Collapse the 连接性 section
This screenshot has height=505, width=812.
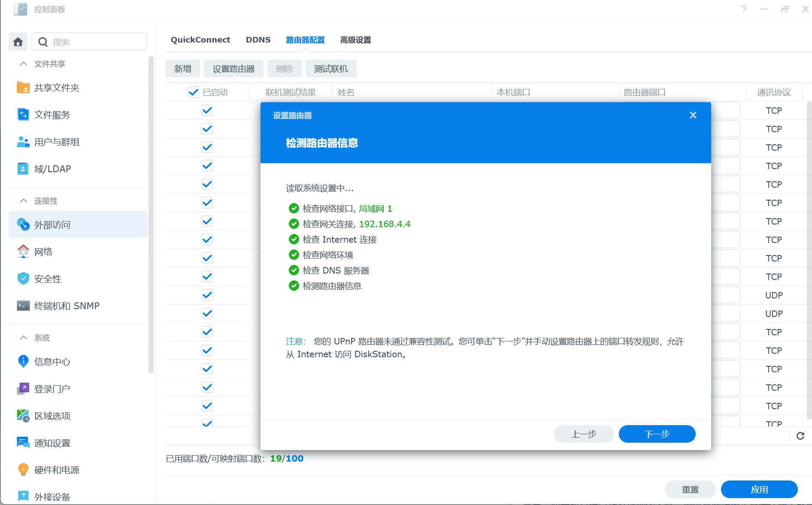tap(24, 201)
